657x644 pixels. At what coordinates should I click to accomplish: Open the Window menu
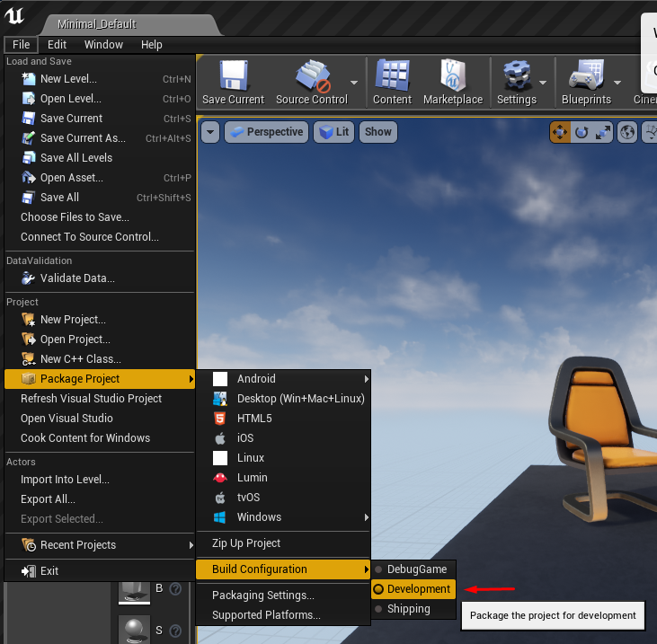103,44
